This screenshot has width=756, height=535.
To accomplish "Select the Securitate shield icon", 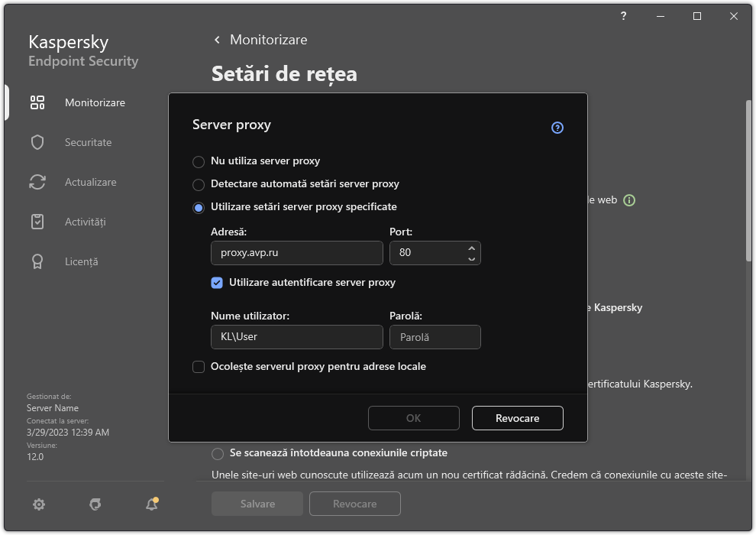I will [x=37, y=142].
